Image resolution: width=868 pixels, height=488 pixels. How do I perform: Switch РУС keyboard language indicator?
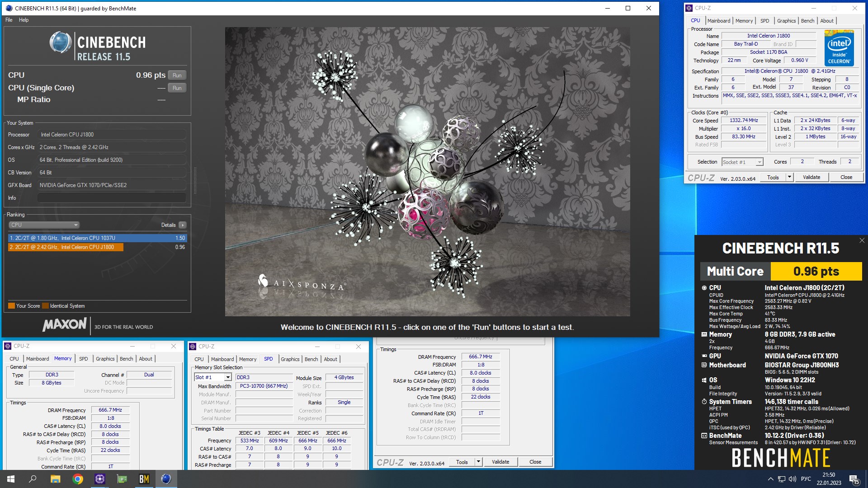click(806, 479)
